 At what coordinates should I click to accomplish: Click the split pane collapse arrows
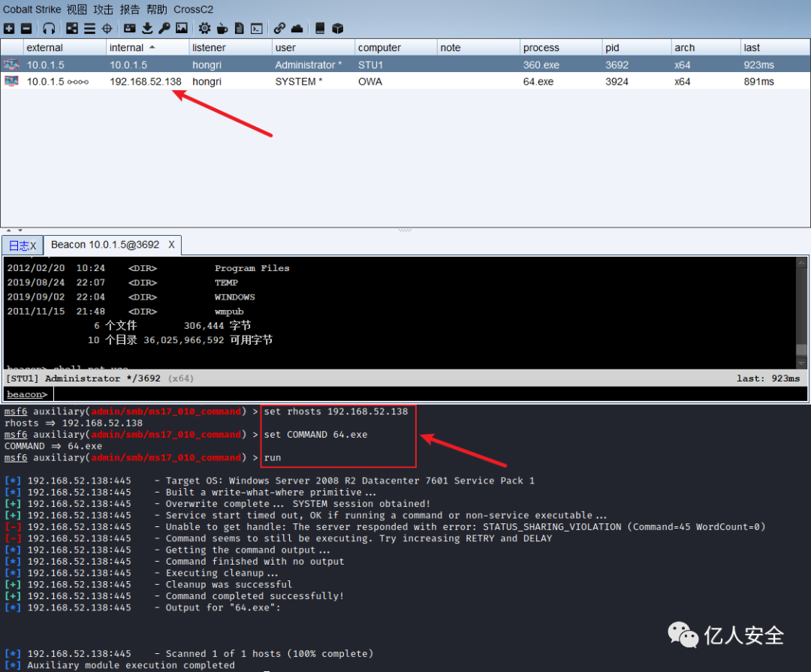(x=14, y=231)
